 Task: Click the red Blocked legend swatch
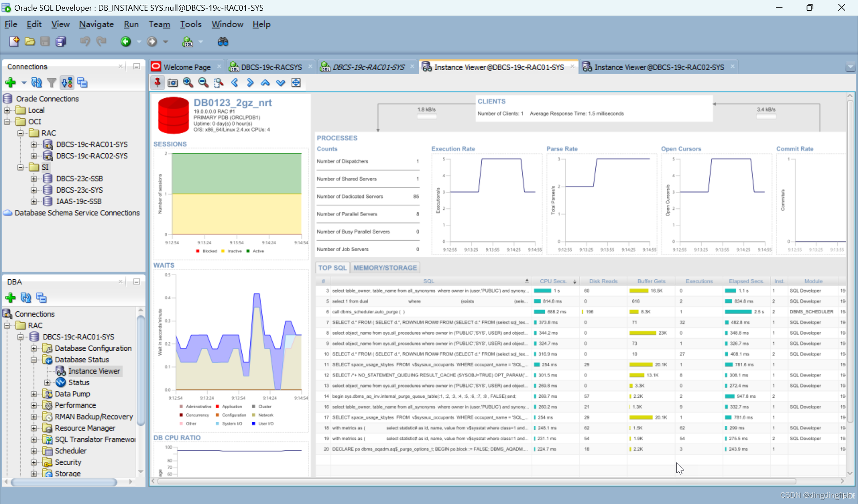pyautogui.click(x=198, y=251)
